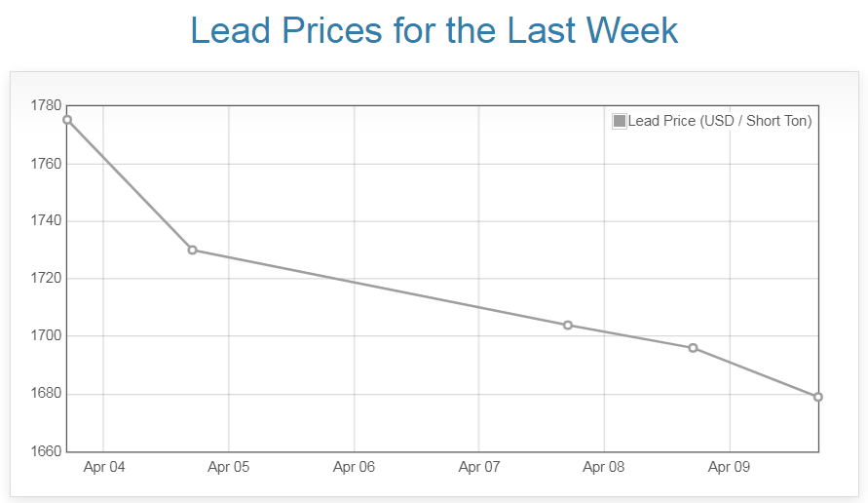868x503 pixels.
Task: Click the "Apr 04" x-axis label
Action: (104, 468)
